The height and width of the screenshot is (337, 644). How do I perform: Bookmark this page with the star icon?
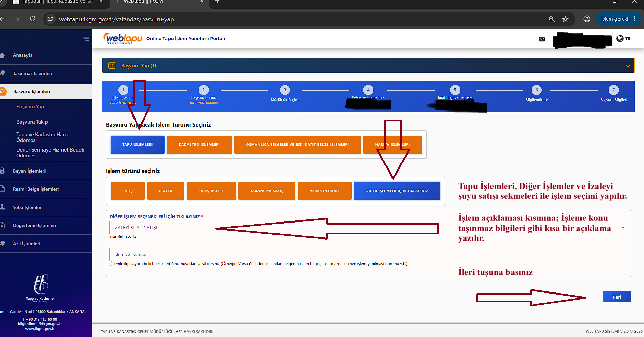[x=565, y=19]
